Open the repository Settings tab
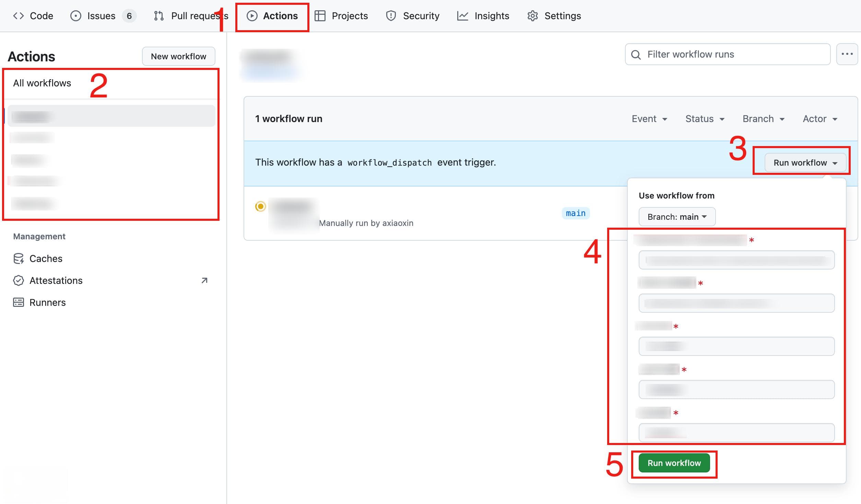861x504 pixels. [x=554, y=16]
